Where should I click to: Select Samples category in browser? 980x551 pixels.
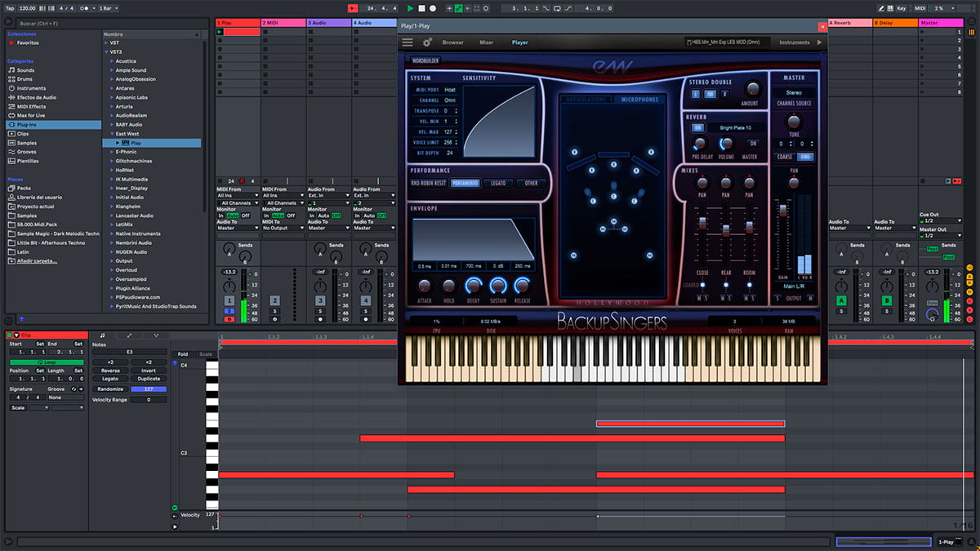point(27,143)
